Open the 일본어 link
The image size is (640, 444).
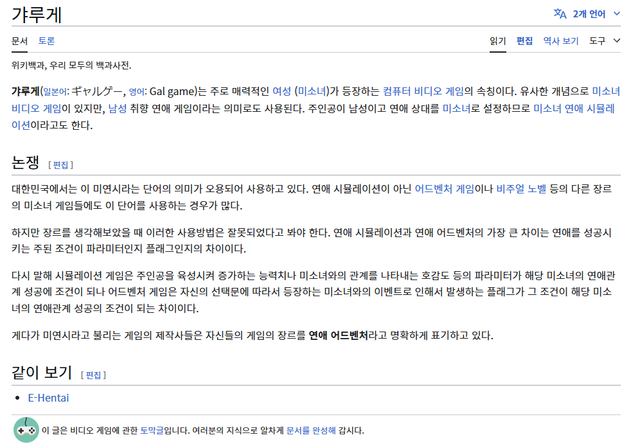click(55, 92)
